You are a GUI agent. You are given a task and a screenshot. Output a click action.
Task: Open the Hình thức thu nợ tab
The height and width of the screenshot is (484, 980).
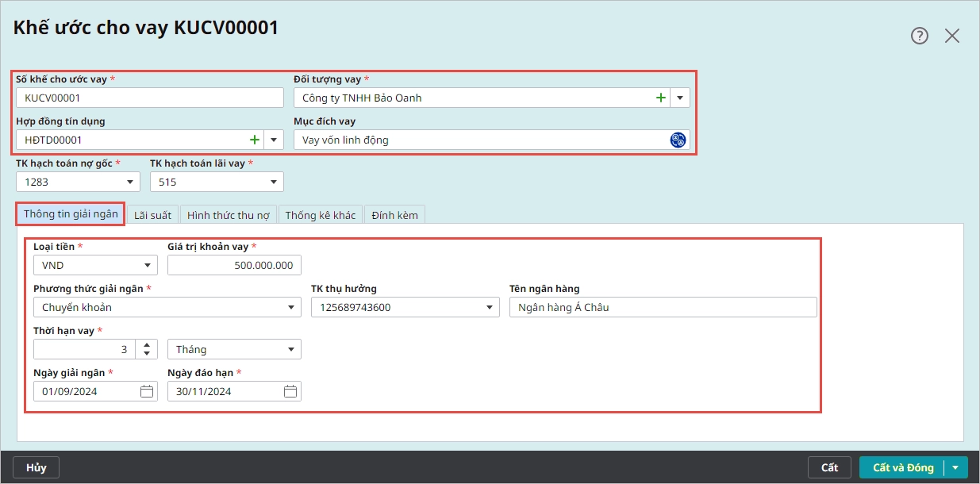[x=229, y=215]
